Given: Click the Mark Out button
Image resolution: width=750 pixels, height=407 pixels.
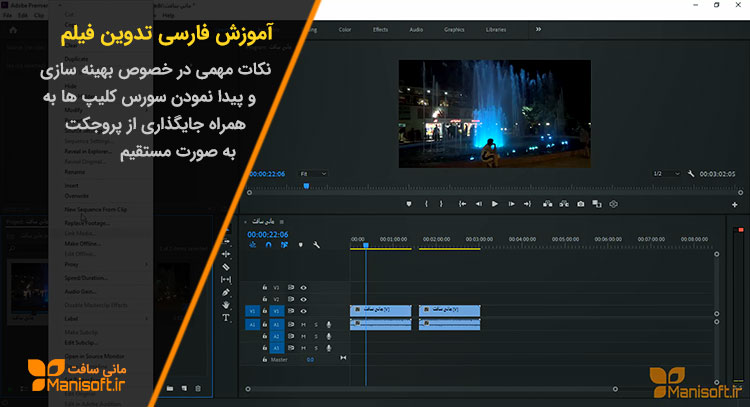Looking at the screenshot, I should 441,204.
